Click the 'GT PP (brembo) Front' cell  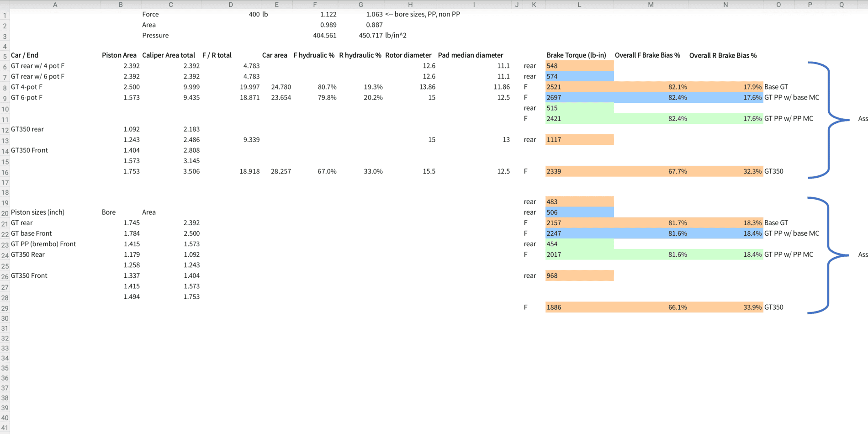(x=43, y=243)
